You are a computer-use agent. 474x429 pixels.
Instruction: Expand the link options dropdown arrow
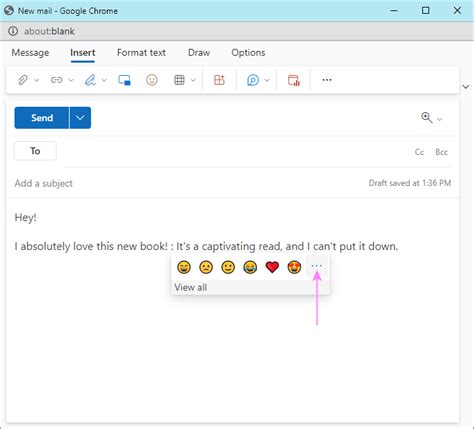click(x=71, y=80)
